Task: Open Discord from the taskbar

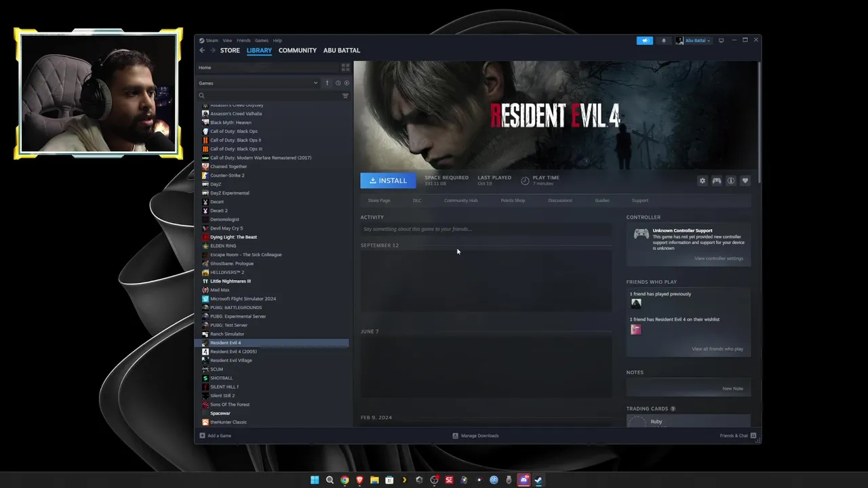Action: [x=524, y=480]
